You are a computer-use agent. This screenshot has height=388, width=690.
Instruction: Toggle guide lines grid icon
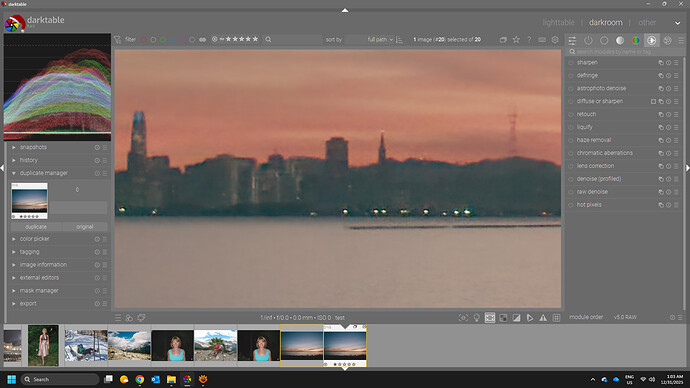[556, 318]
